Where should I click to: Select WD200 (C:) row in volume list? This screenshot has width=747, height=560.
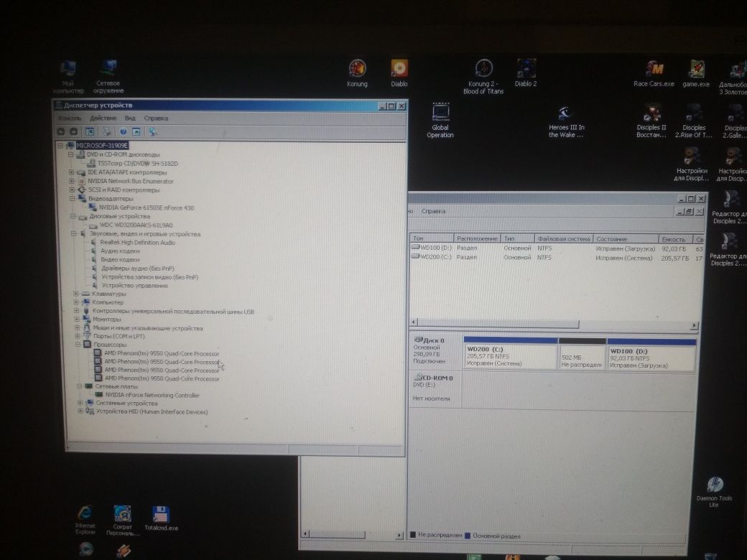557,257
